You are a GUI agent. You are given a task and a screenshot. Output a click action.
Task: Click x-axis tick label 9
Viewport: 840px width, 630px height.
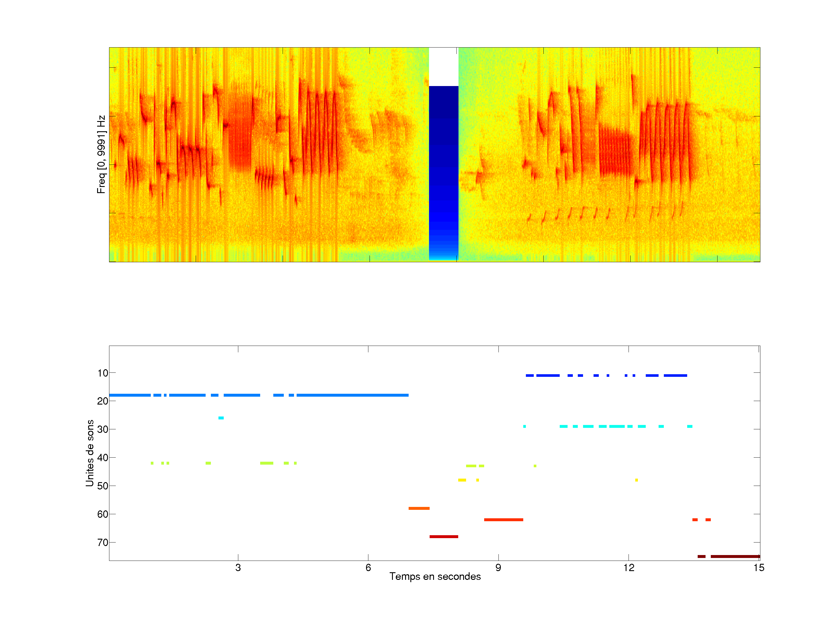[498, 568]
